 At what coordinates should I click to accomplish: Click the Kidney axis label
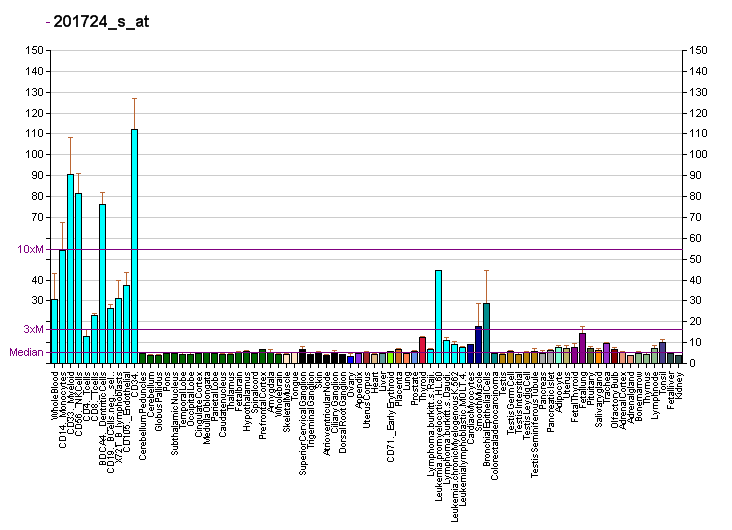(679, 385)
